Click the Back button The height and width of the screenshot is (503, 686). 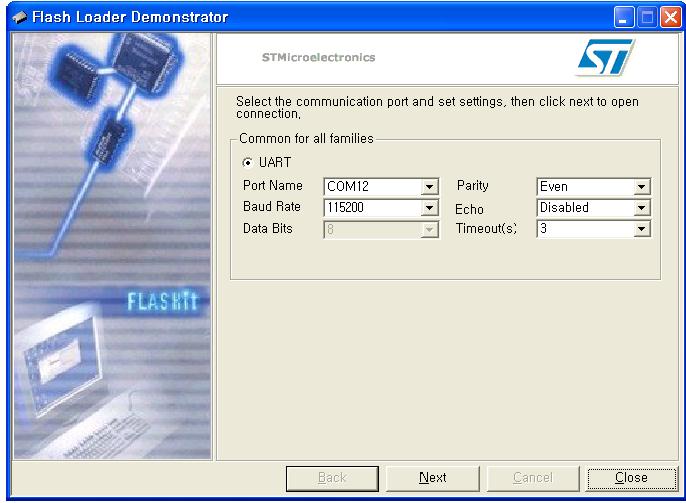pos(332,478)
